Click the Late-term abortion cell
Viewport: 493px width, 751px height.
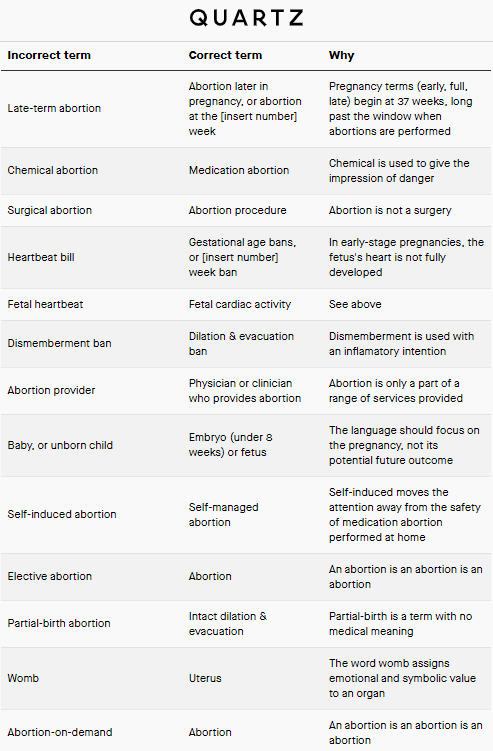[x=54, y=108]
